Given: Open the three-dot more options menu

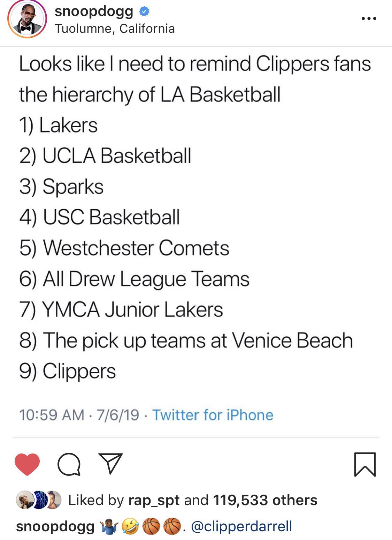Looking at the screenshot, I should pos(369,18).
